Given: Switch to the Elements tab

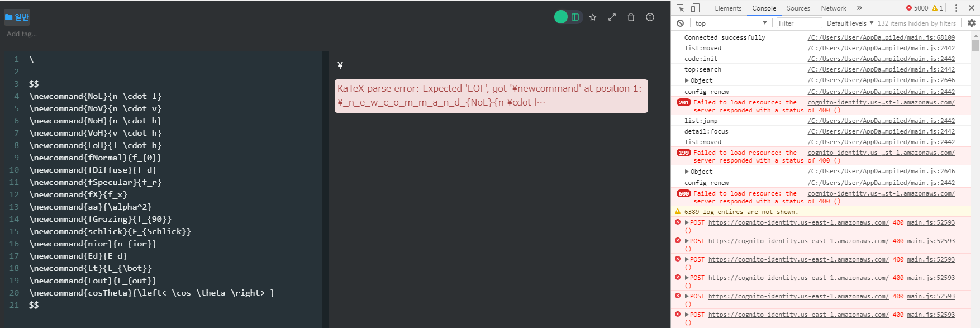Looking at the screenshot, I should pos(728,8).
